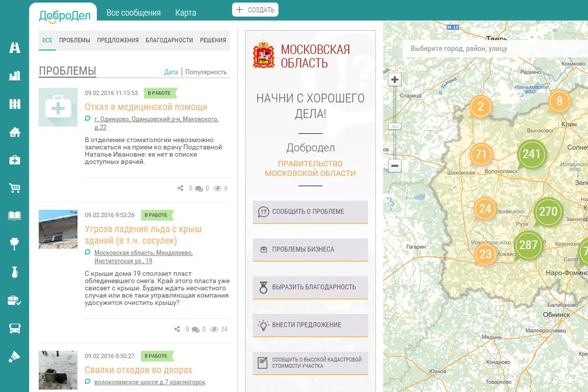Expand the 241 cluster marker on map
This screenshot has width=588, height=392.
click(532, 153)
